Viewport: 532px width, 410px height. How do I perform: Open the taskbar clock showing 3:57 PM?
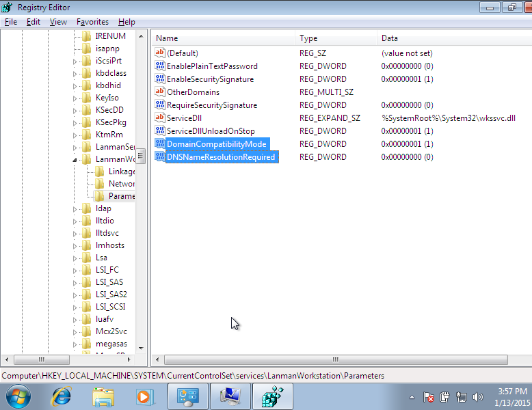pos(512,397)
